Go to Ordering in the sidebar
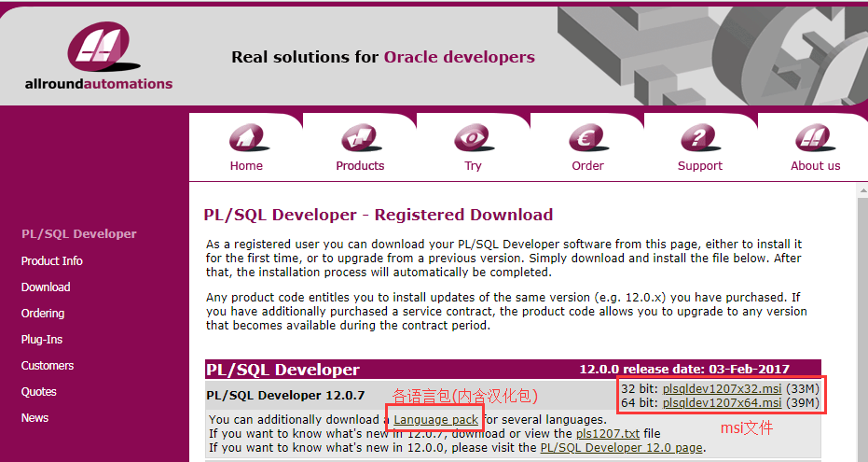Screen dimensions: 868x462 43,314
